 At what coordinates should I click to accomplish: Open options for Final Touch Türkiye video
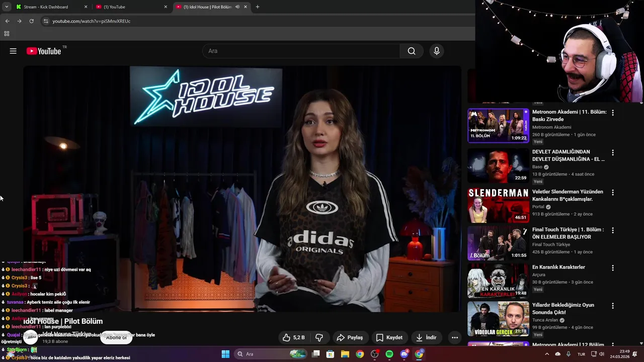[612, 230]
